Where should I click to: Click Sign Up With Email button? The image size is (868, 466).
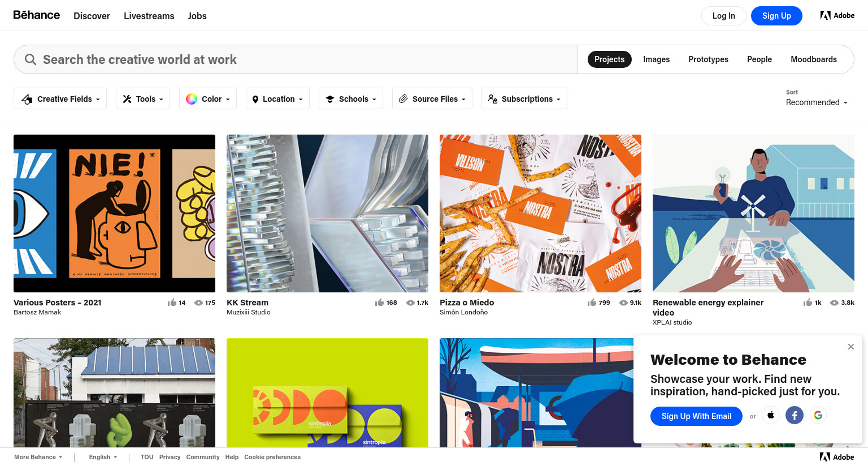click(696, 416)
